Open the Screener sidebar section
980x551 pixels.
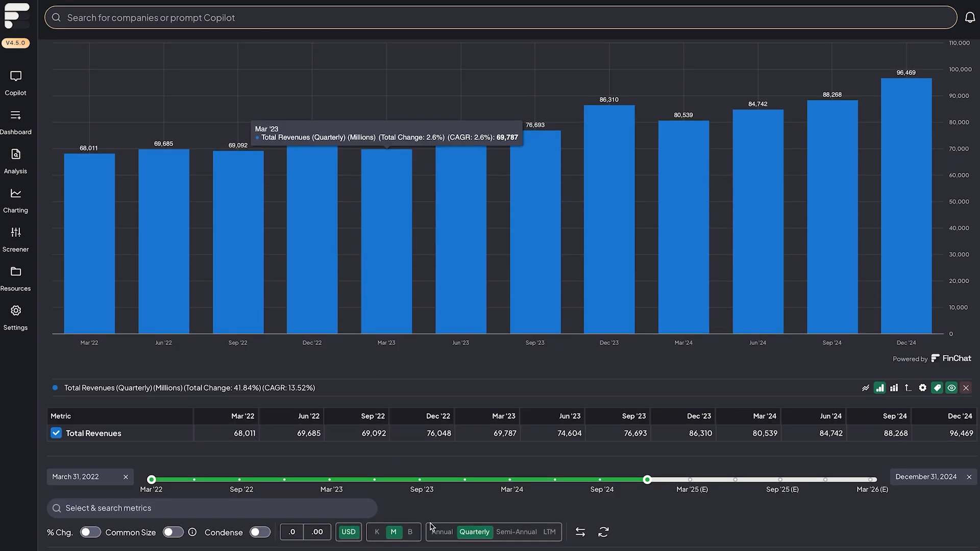coord(15,239)
